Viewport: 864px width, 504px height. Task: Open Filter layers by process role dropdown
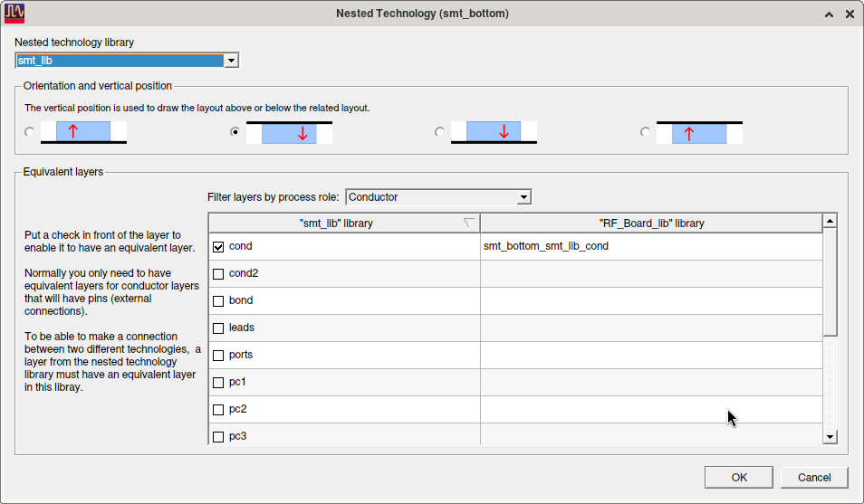coord(523,197)
